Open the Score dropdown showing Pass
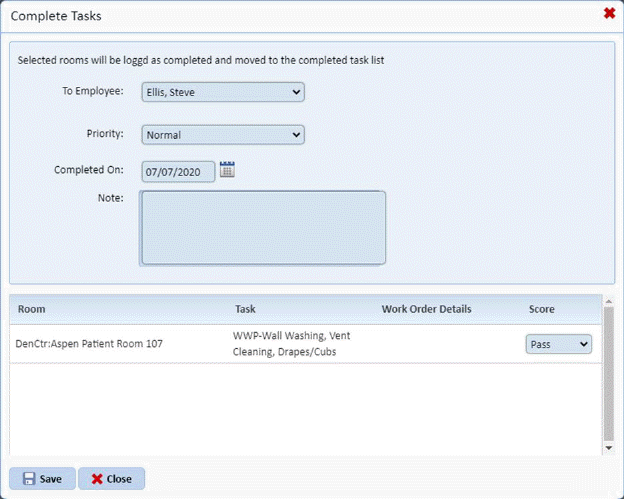 point(558,344)
